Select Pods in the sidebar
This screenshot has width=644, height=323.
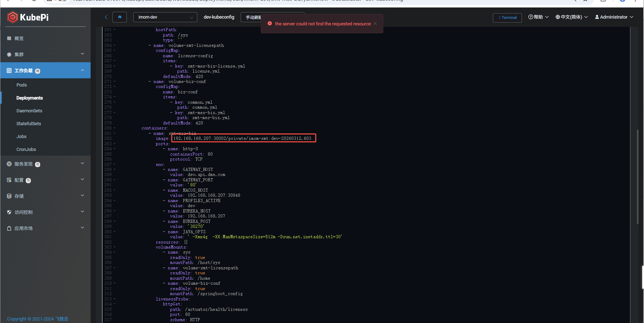(21, 85)
